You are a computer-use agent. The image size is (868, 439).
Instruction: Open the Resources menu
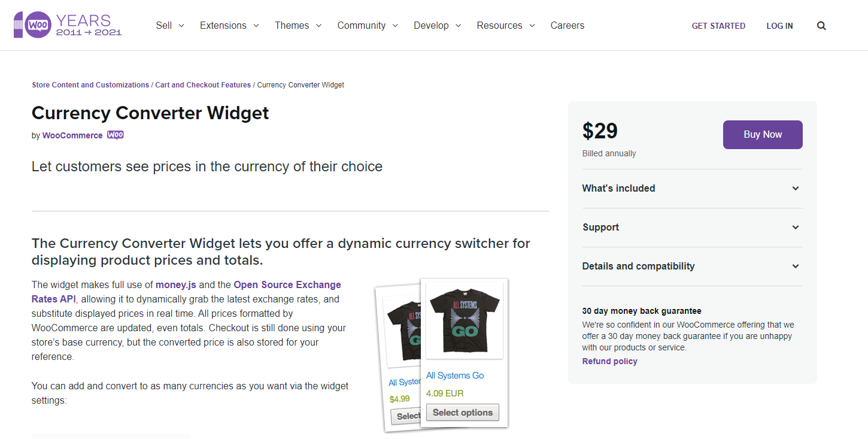pos(505,25)
